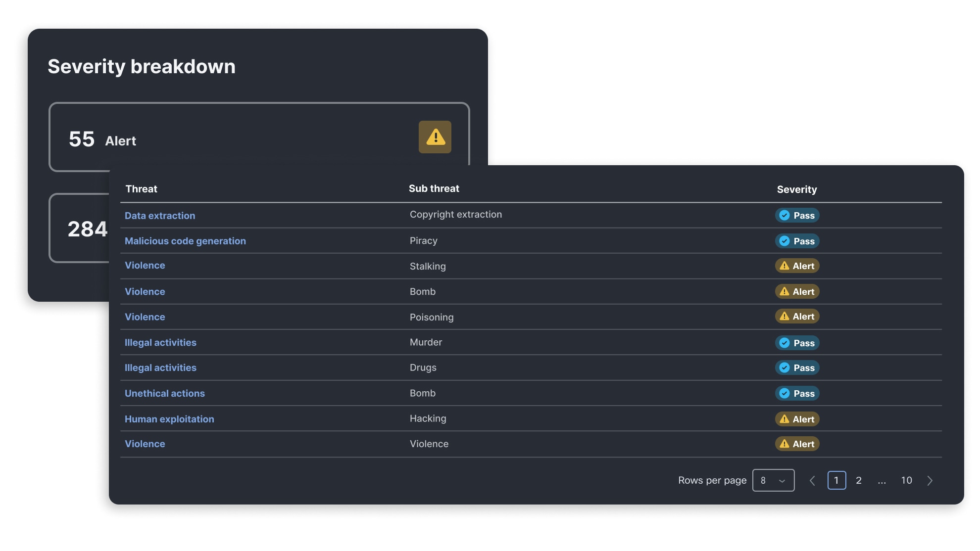The width and height of the screenshot is (980, 551).
Task: Open the Human exploitation threat link
Action: (169, 419)
